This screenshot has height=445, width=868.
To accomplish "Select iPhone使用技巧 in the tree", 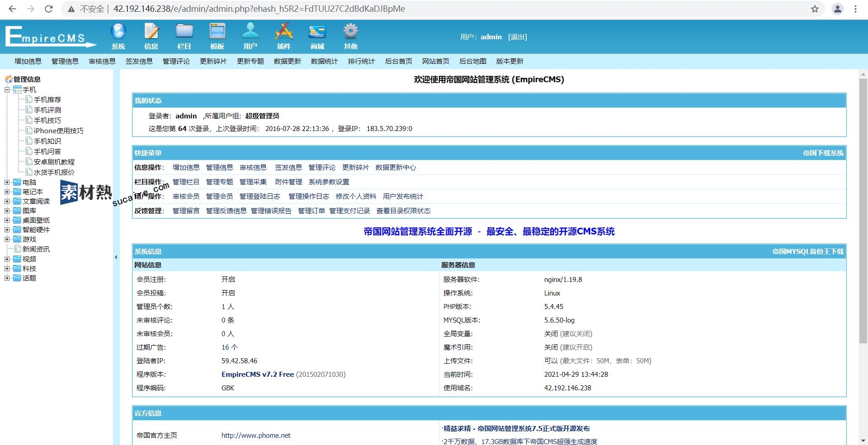I will pyautogui.click(x=59, y=131).
